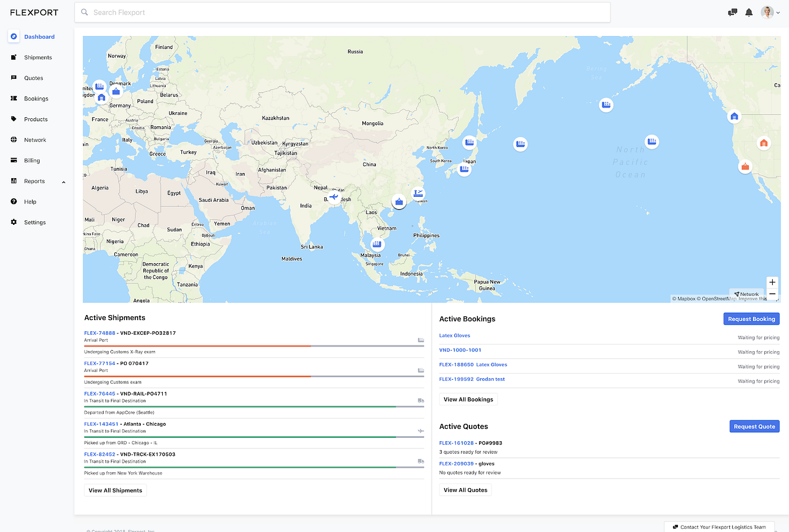
Task: Select the Products tag icon
Action: click(13, 119)
